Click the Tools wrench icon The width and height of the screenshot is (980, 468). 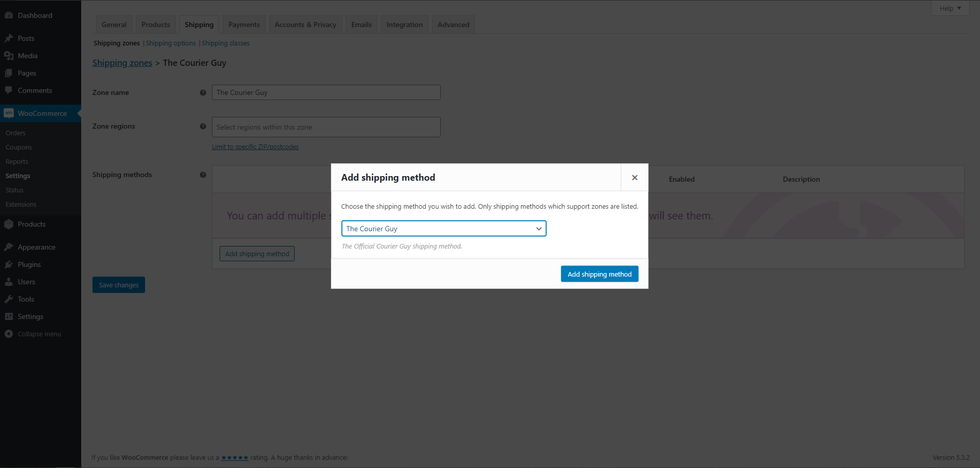[x=9, y=299]
